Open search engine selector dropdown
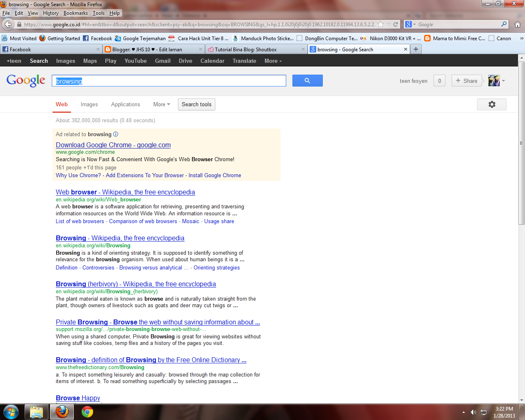The image size is (525, 420). click(x=411, y=24)
